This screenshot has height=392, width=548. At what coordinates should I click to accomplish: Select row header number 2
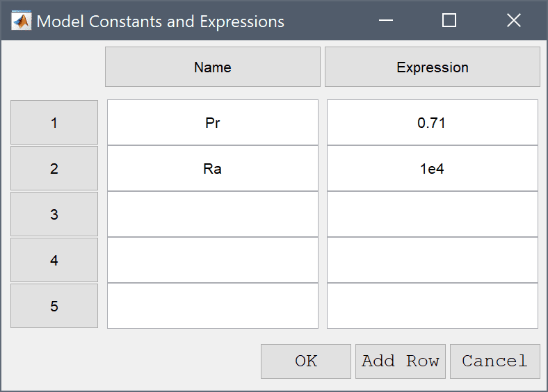tap(54, 168)
